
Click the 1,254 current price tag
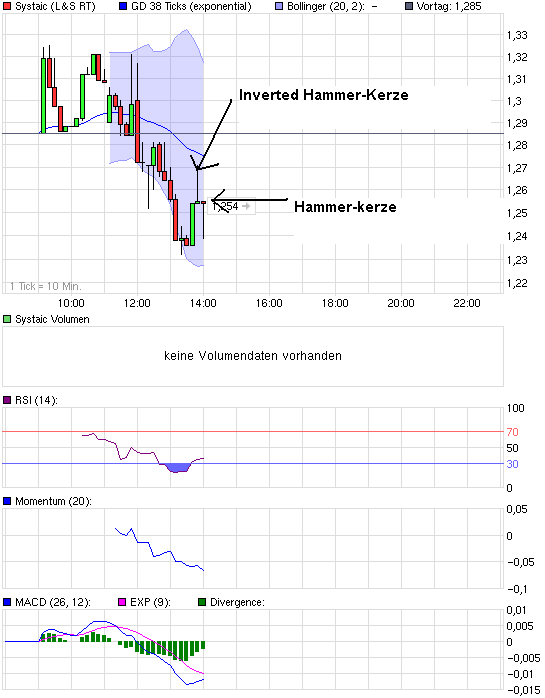pyautogui.click(x=232, y=207)
